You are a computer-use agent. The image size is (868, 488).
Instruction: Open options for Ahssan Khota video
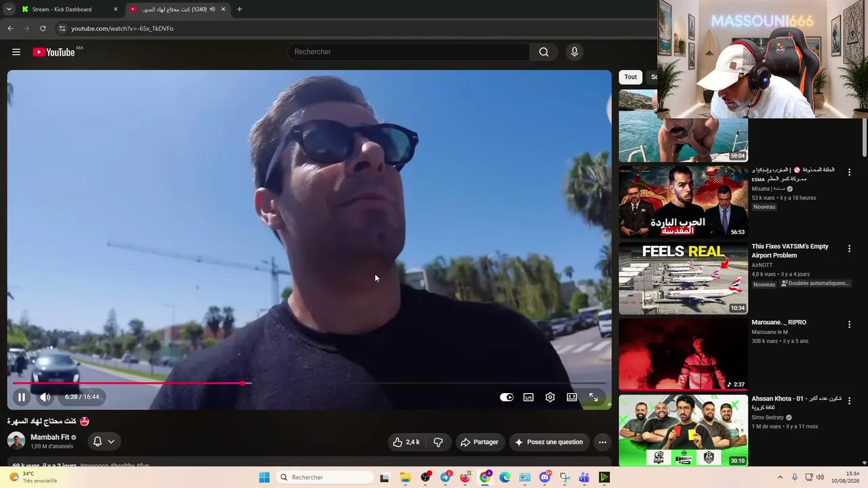click(849, 401)
